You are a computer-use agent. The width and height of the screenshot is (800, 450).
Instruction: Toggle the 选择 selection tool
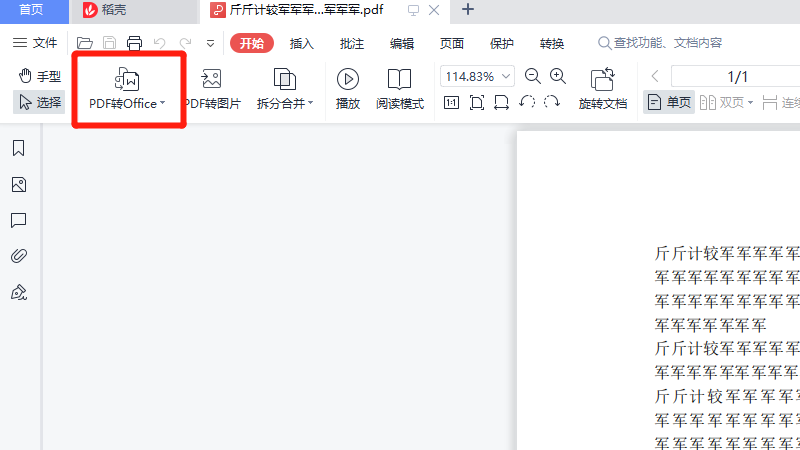[39, 102]
